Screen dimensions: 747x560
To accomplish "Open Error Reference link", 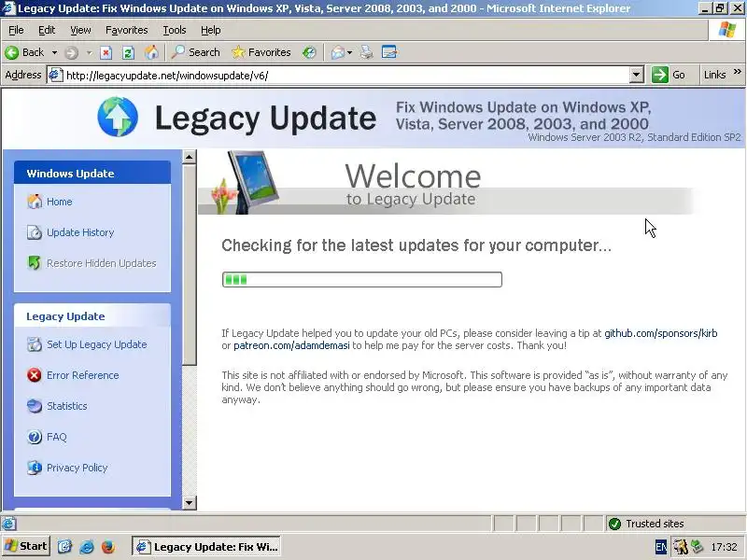I will (83, 375).
